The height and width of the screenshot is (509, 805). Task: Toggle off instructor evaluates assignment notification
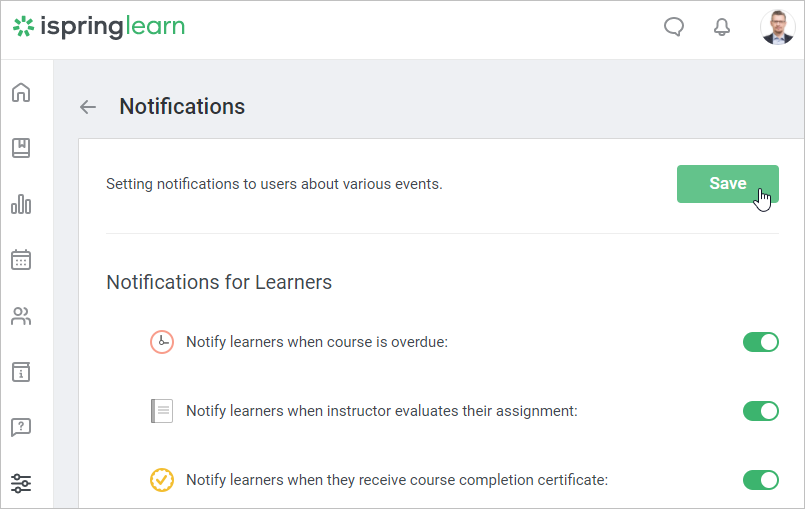(x=760, y=411)
